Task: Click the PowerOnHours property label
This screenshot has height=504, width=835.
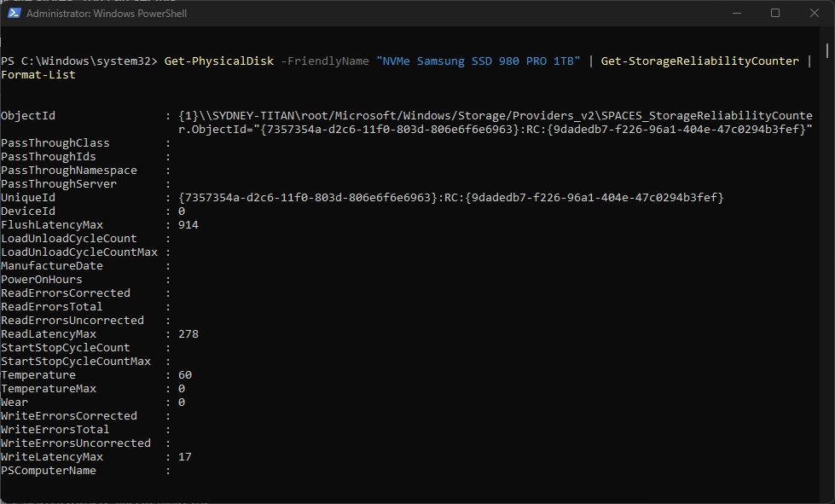Action: pos(41,279)
